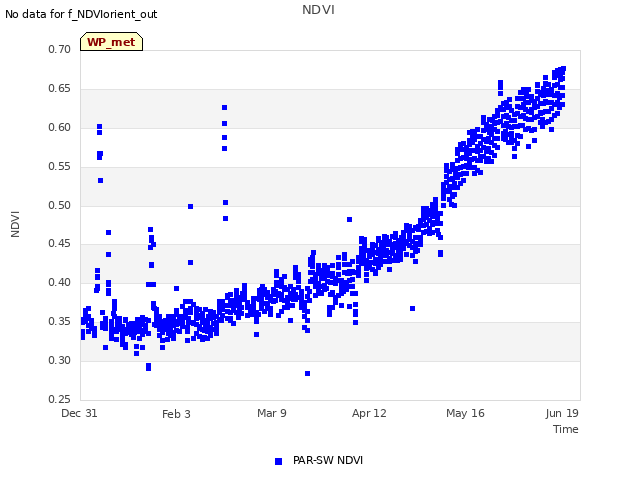Click the Apr 12 x-axis tick label
Image resolution: width=640 pixels, height=480 pixels.
click(x=369, y=413)
